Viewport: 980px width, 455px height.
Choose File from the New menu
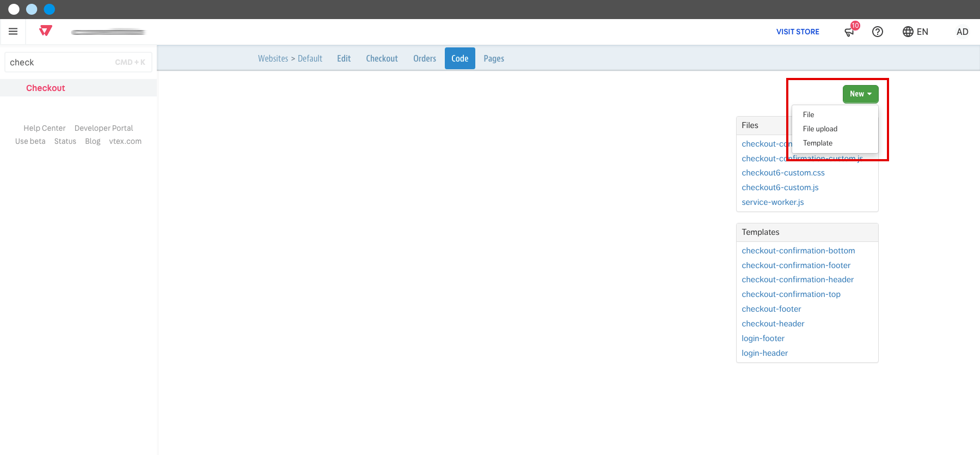pyautogui.click(x=835, y=114)
